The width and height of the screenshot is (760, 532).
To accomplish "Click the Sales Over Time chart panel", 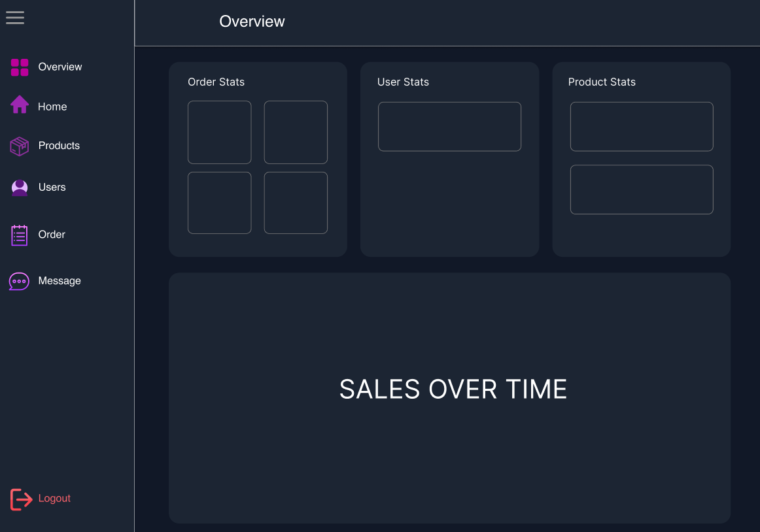I will [x=449, y=397].
